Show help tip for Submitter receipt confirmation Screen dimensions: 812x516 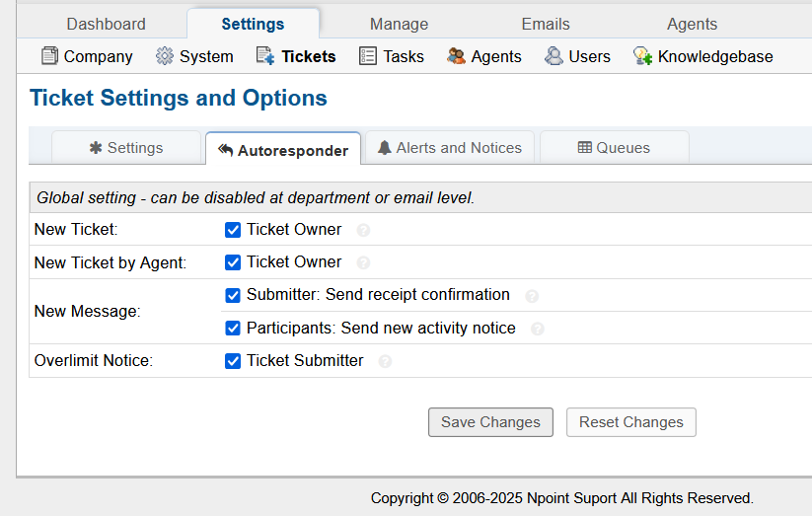coord(532,296)
